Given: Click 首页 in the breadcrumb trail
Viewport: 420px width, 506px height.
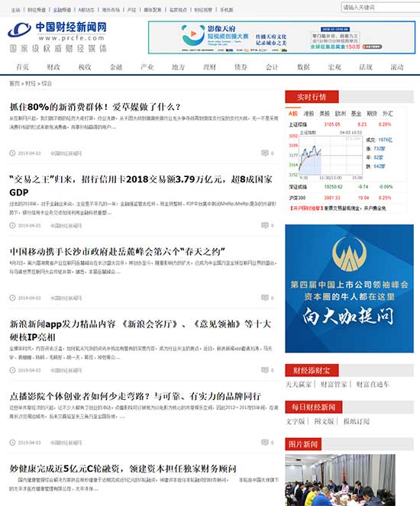Looking at the screenshot, I should [15, 83].
